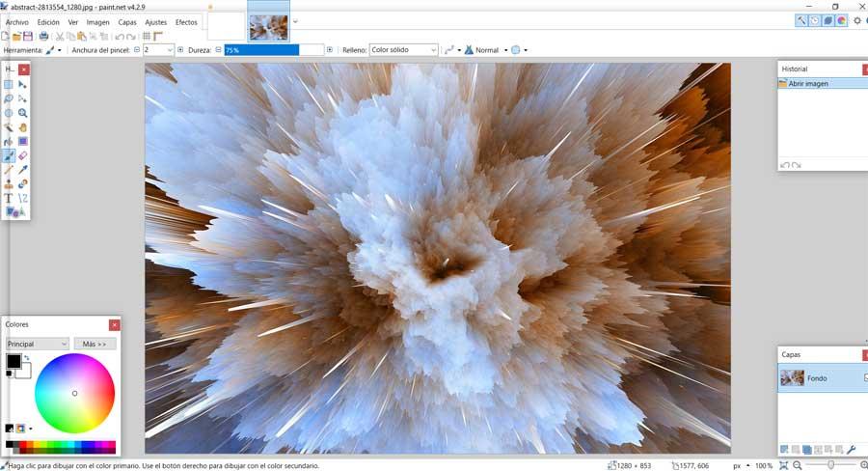Toggle the pixel grid display
This screenshot has width=868, height=471.
(x=147, y=37)
